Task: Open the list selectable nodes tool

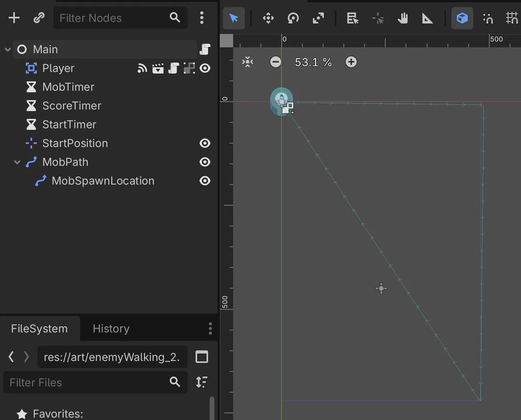Action: pyautogui.click(x=353, y=18)
